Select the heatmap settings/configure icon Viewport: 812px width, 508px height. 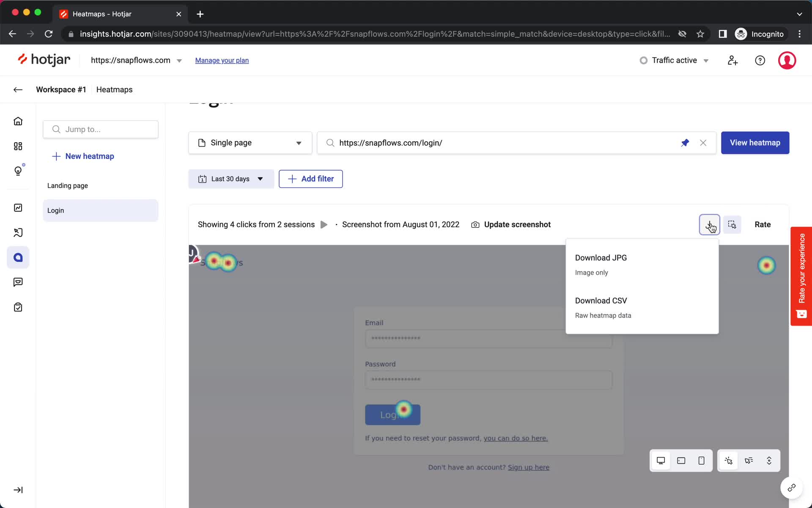pyautogui.click(x=732, y=224)
